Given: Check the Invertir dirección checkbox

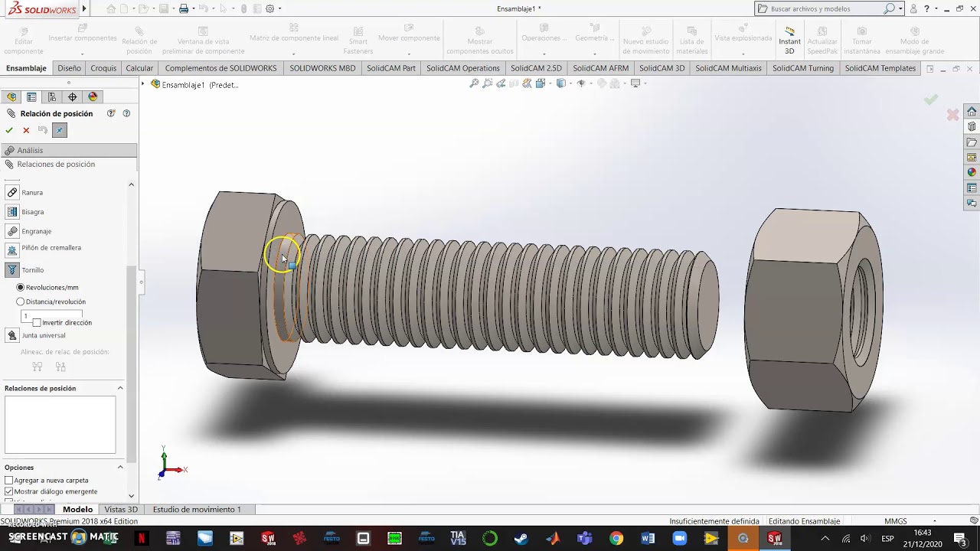Looking at the screenshot, I should (x=37, y=323).
